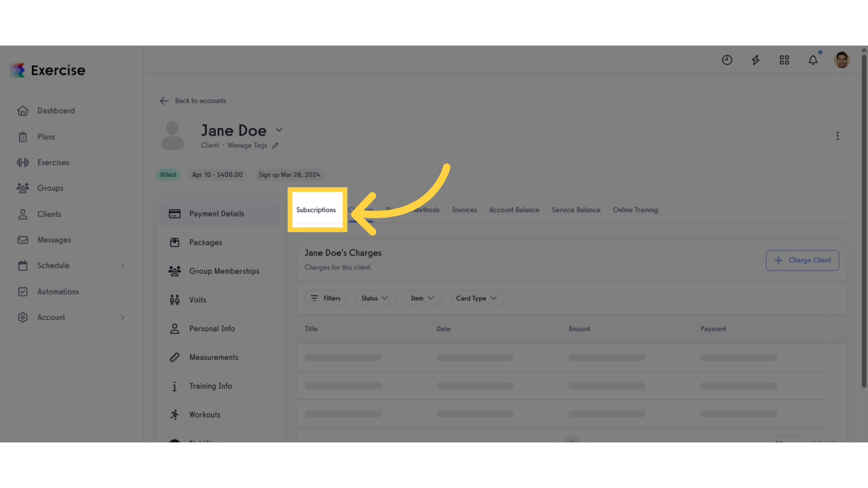Click the Training Info icon
Viewport: 868px width, 488px height.
coord(175,386)
